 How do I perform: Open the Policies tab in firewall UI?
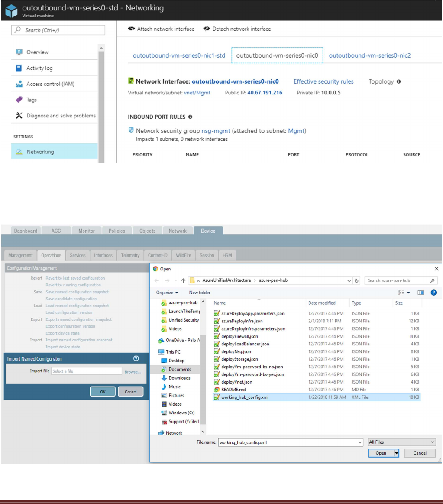tap(117, 231)
